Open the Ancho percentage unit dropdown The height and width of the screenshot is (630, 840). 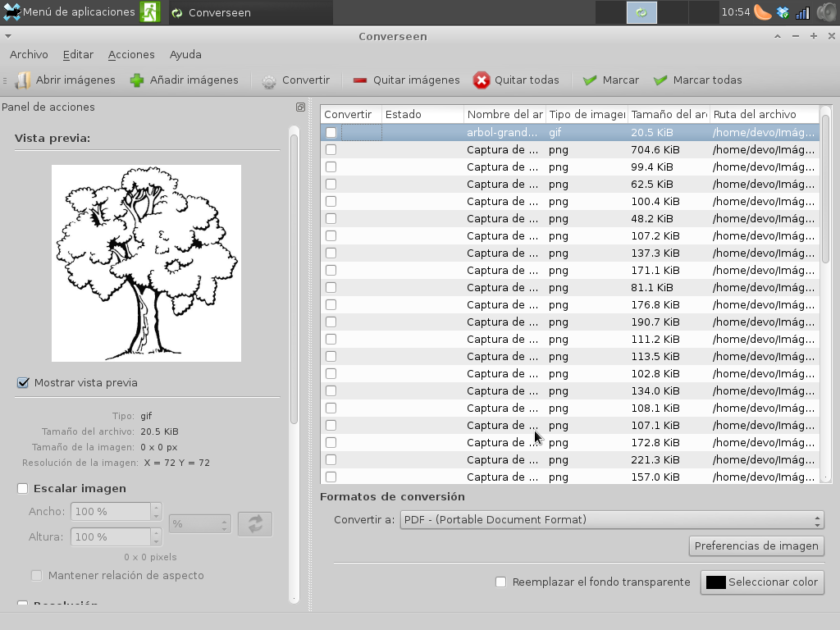click(199, 523)
